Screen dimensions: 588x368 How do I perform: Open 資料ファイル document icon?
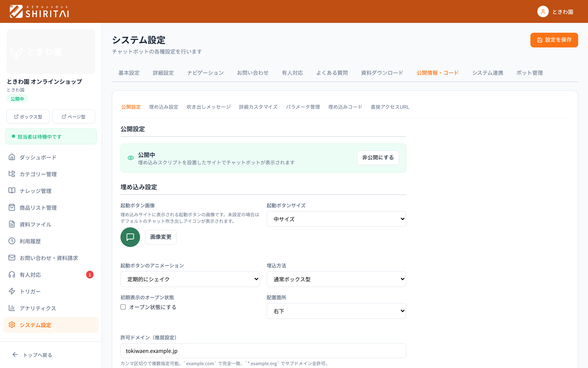point(12,224)
